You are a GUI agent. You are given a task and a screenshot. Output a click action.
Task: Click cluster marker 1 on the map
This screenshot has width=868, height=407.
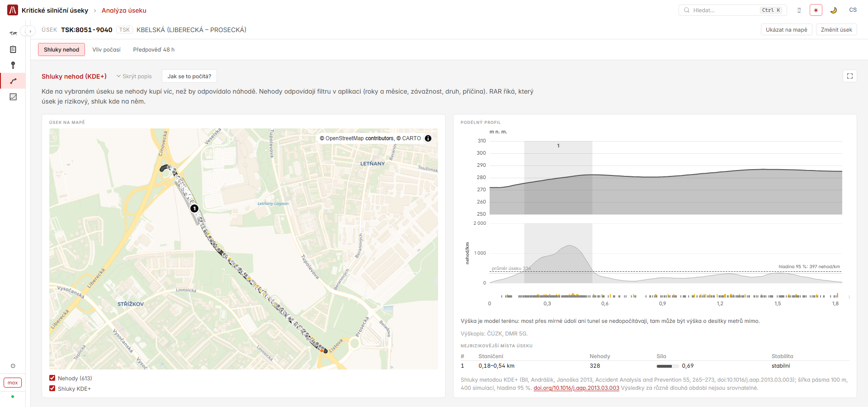pos(194,208)
